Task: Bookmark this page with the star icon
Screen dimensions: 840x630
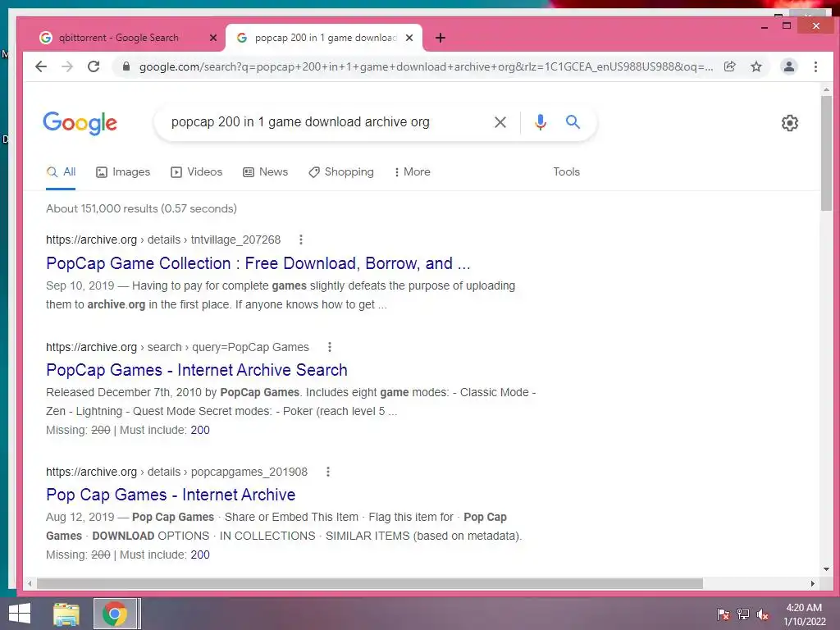Action: pos(756,66)
